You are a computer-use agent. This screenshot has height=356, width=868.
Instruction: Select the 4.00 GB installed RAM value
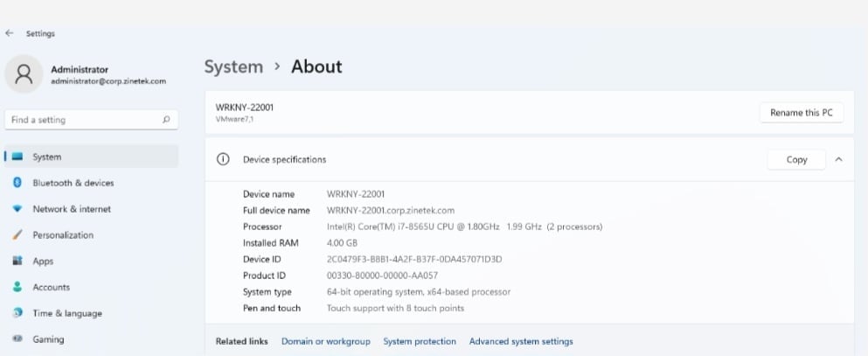342,242
